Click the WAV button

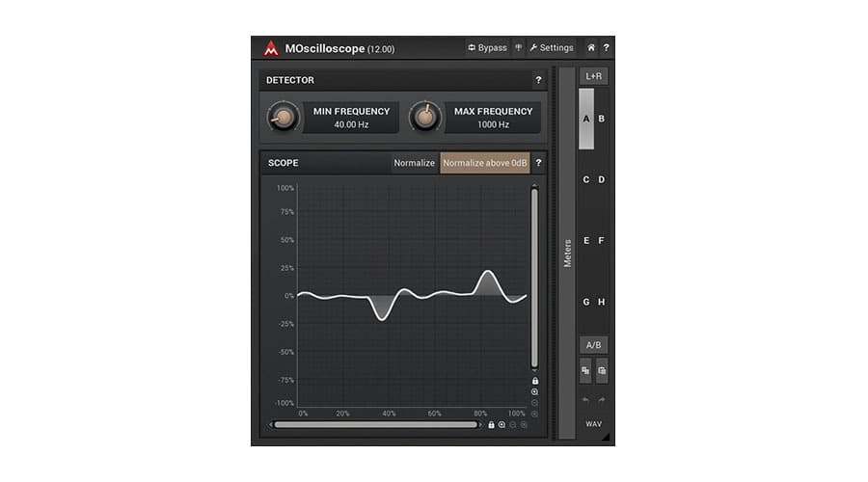coord(593,424)
